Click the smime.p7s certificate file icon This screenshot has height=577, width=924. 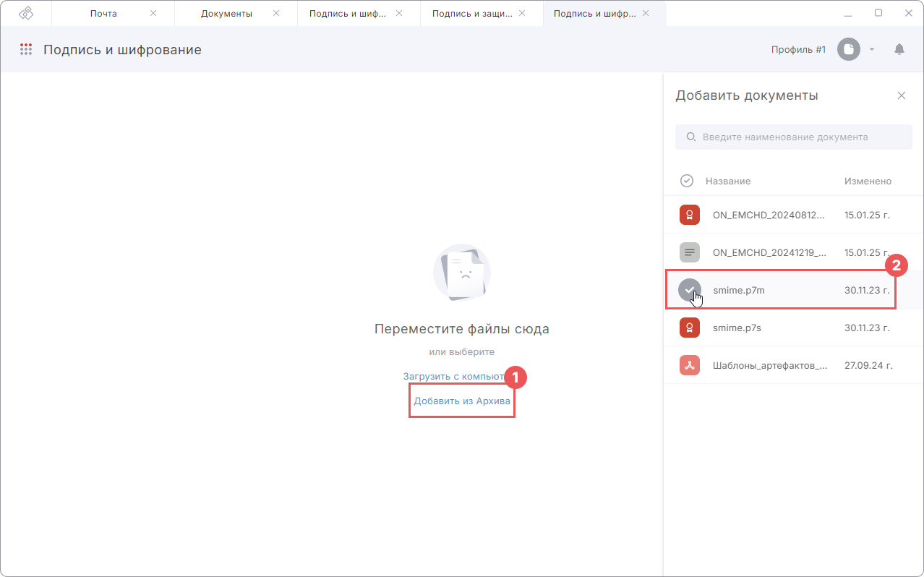click(x=690, y=328)
